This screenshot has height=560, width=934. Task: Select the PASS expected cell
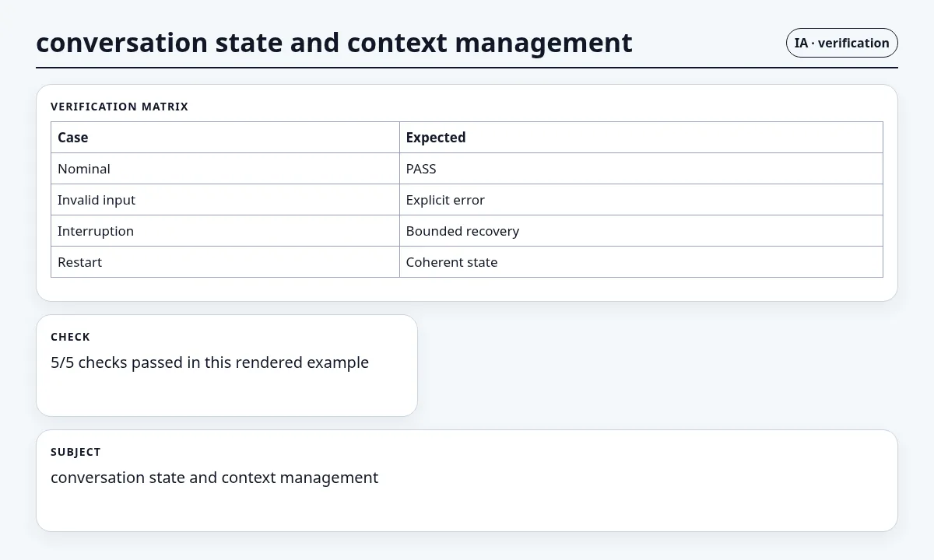pyautogui.click(x=641, y=169)
